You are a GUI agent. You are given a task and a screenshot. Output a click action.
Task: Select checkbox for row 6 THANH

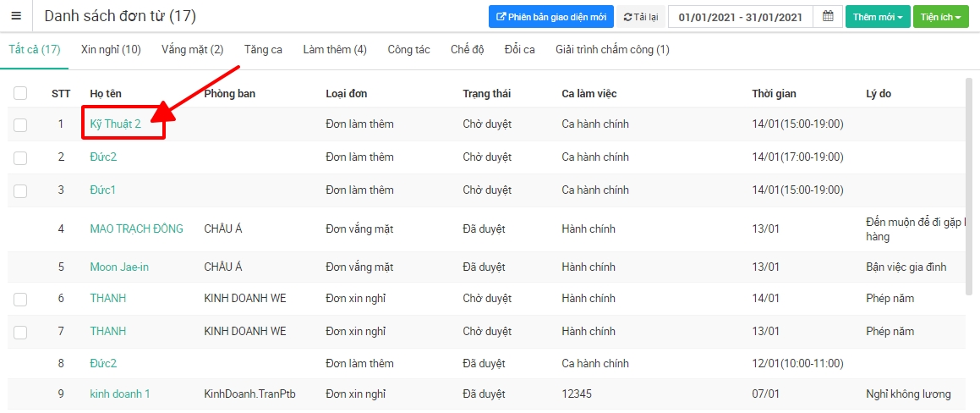coord(20,299)
